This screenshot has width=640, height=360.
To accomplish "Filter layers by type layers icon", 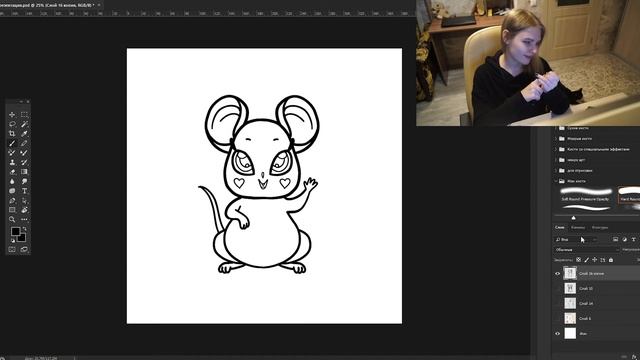I will tap(633, 240).
